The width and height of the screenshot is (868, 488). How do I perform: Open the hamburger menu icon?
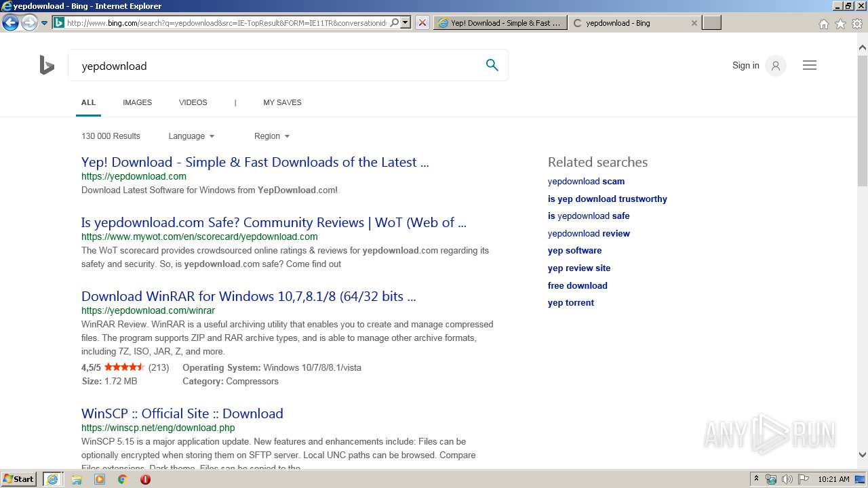tap(810, 66)
